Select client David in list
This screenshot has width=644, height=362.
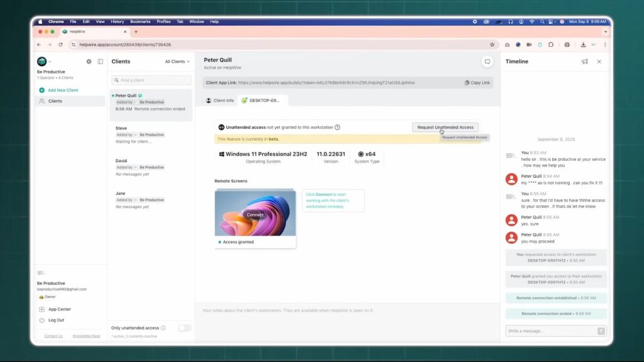point(151,167)
